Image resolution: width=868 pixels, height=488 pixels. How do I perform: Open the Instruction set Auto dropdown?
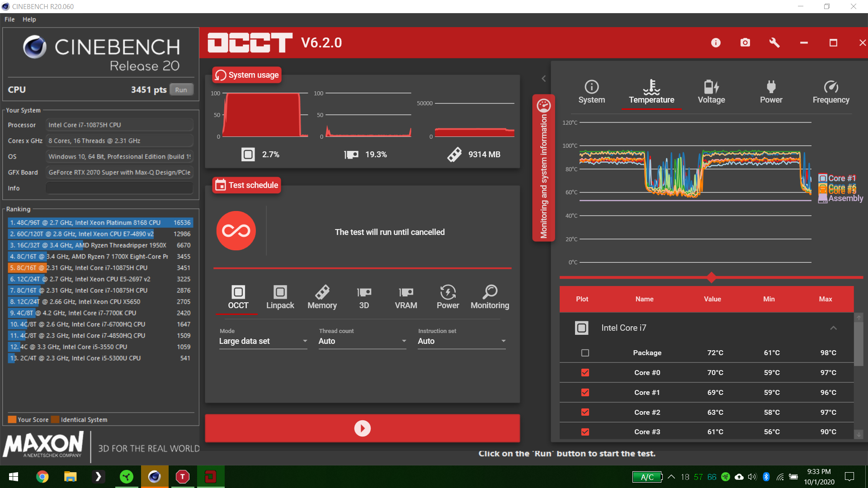point(462,341)
